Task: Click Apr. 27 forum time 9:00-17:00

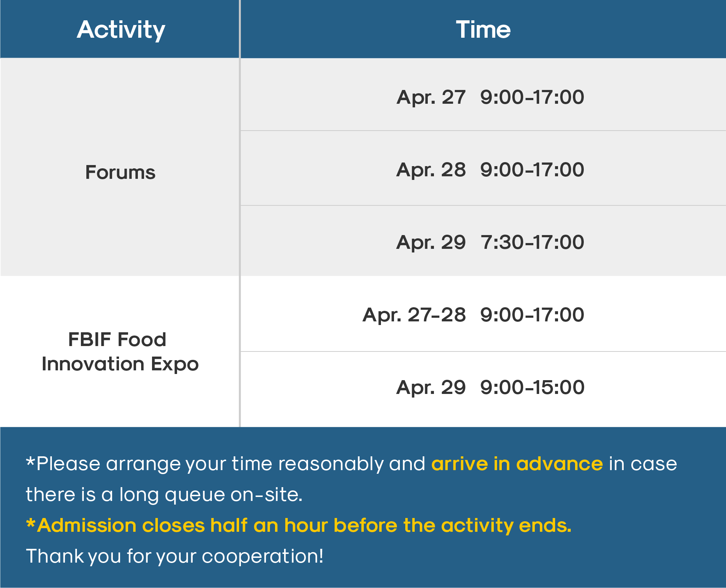Action: click(532, 97)
